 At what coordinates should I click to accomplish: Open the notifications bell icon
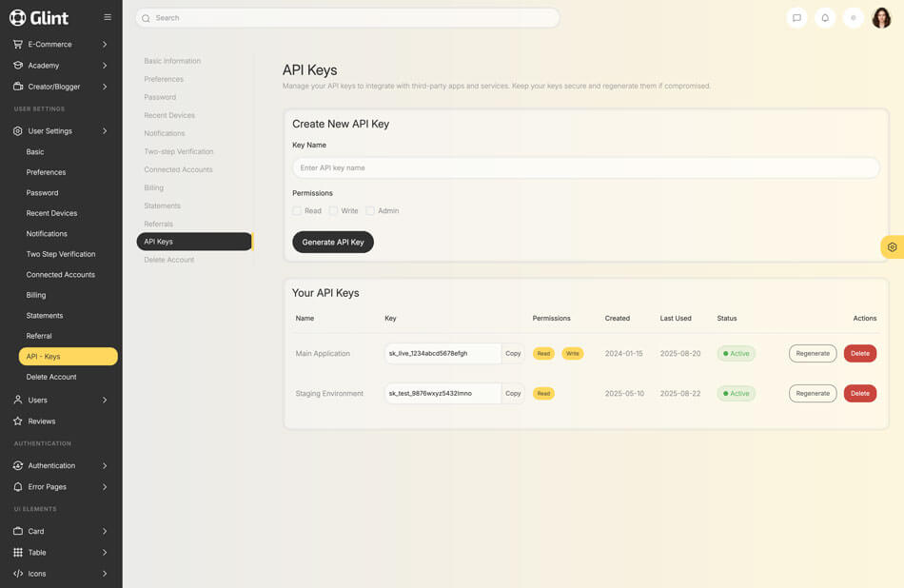pos(825,18)
